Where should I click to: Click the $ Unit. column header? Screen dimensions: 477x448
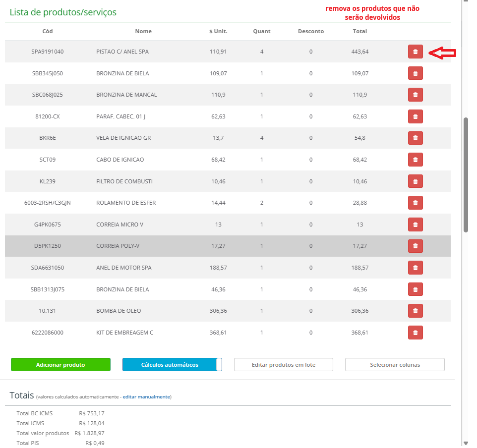click(x=218, y=31)
